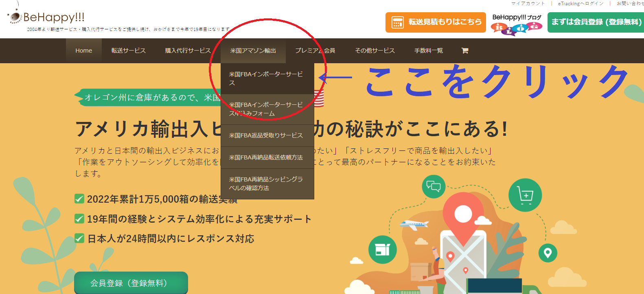Select 米国FBA再納品転送依頼方法 entry

pyautogui.click(x=267, y=157)
